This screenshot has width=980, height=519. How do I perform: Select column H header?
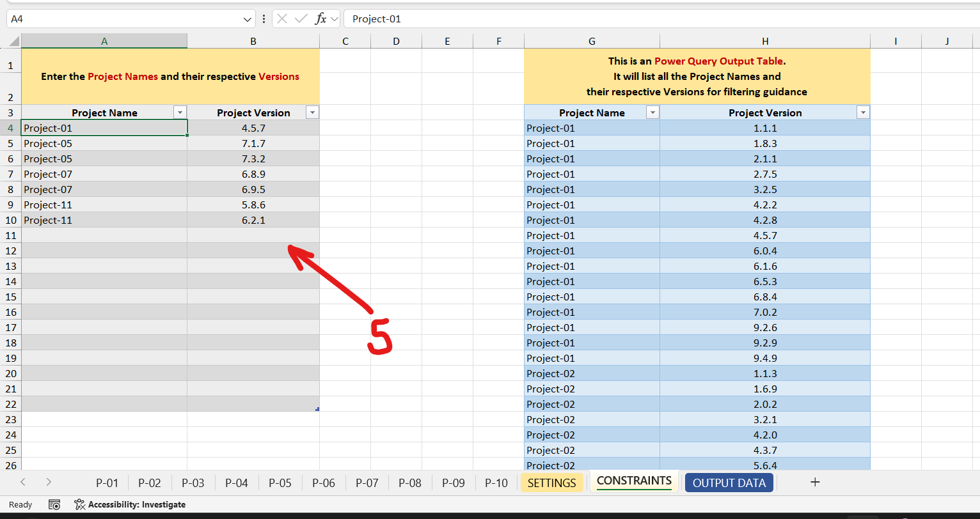pos(765,42)
